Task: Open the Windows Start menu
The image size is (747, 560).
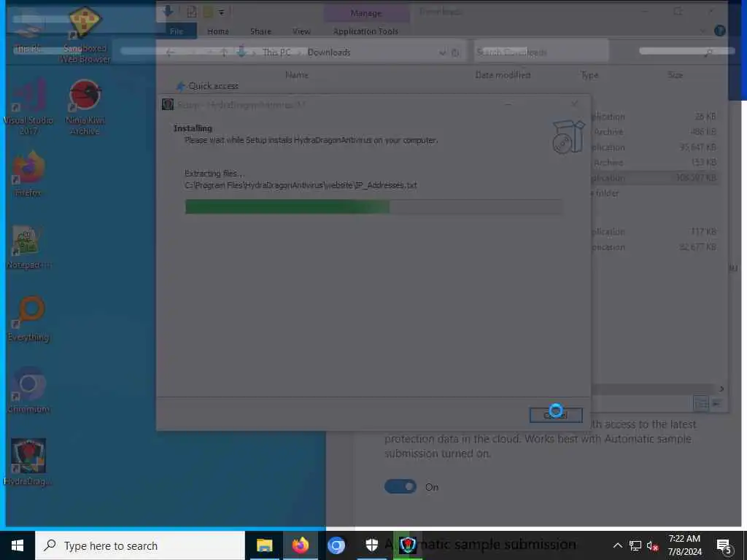Action: (18, 545)
